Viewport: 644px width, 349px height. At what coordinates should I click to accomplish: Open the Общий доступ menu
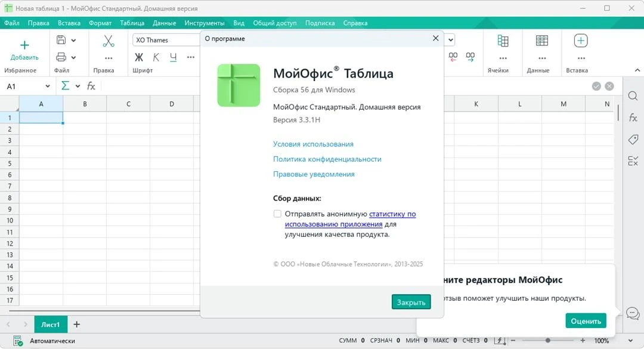coord(275,23)
